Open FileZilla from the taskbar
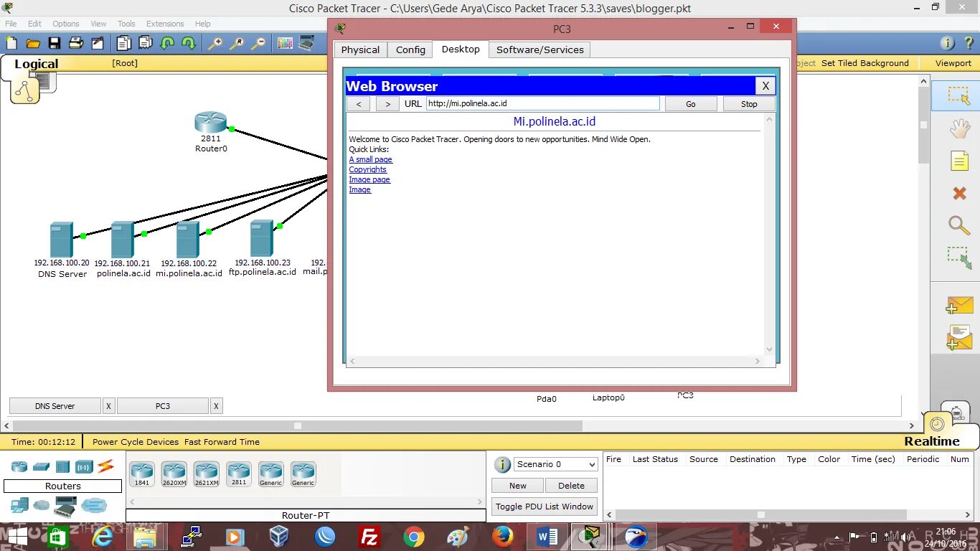Image resolution: width=980 pixels, height=551 pixels. point(369,537)
